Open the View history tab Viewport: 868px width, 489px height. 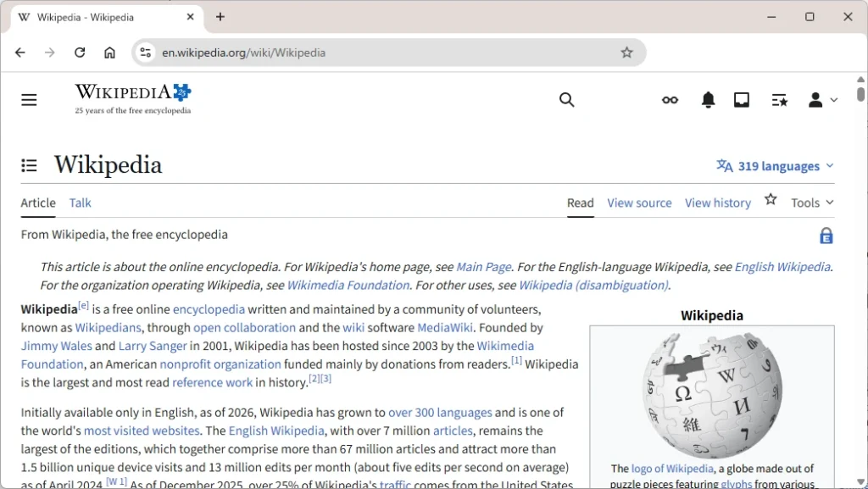point(718,203)
